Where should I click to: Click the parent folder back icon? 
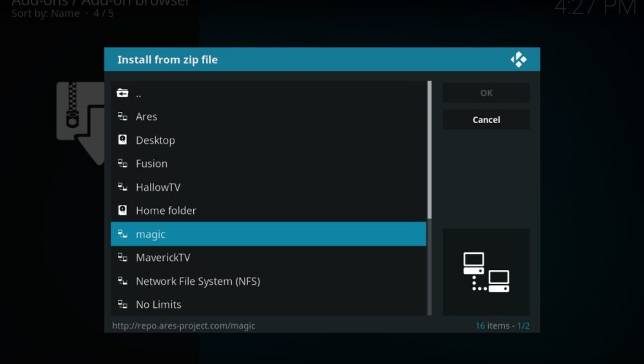pos(122,93)
